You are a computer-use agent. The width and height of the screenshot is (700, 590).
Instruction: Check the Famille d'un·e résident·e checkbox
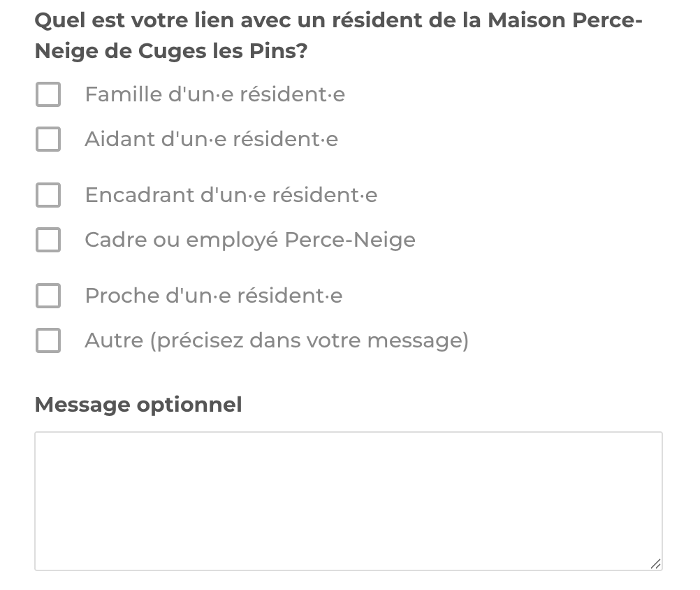48,94
